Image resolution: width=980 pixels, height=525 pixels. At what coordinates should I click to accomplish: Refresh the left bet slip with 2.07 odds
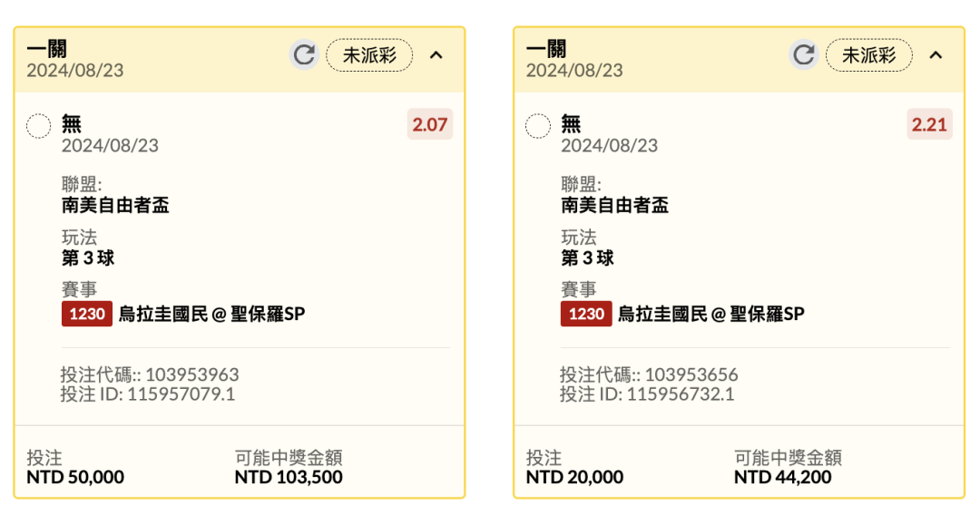[x=304, y=55]
